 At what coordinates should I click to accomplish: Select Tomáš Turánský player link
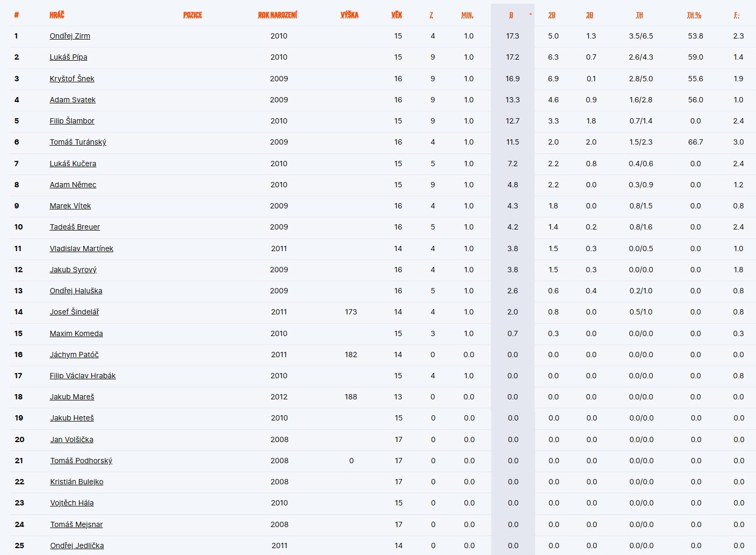[78, 142]
